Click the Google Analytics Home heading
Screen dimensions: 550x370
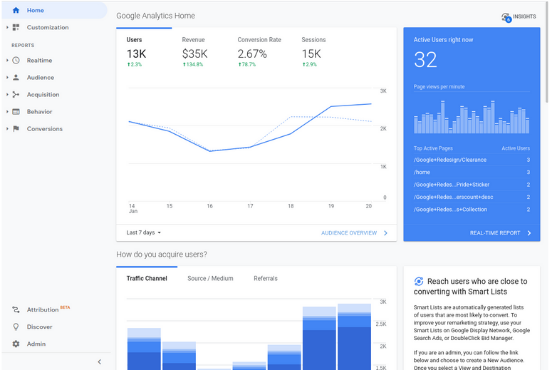pyautogui.click(x=156, y=16)
